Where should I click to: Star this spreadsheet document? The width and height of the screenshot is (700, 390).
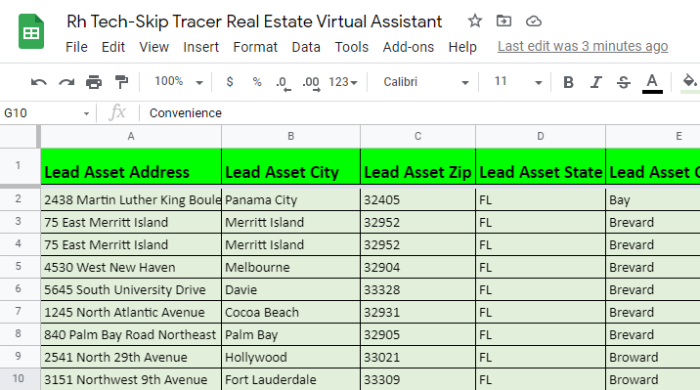point(475,21)
